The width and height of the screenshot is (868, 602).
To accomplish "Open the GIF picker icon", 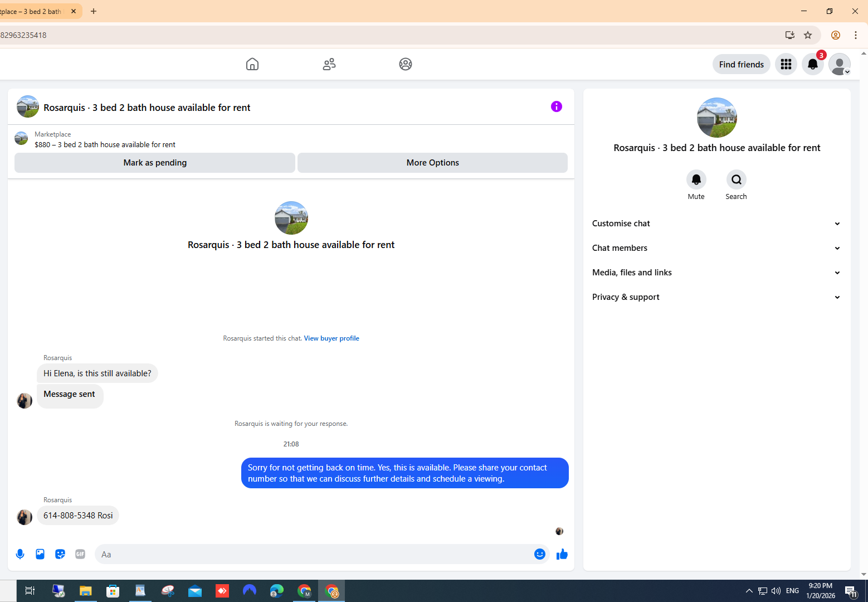I will 80,554.
